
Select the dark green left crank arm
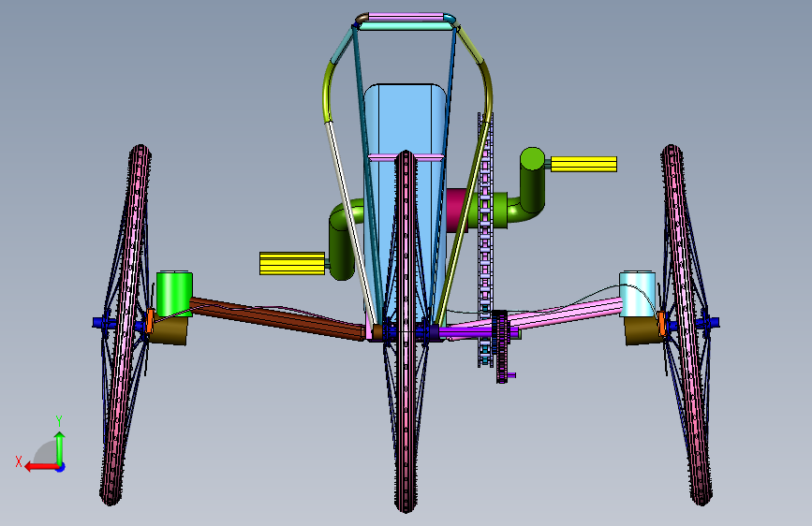coord(341,249)
